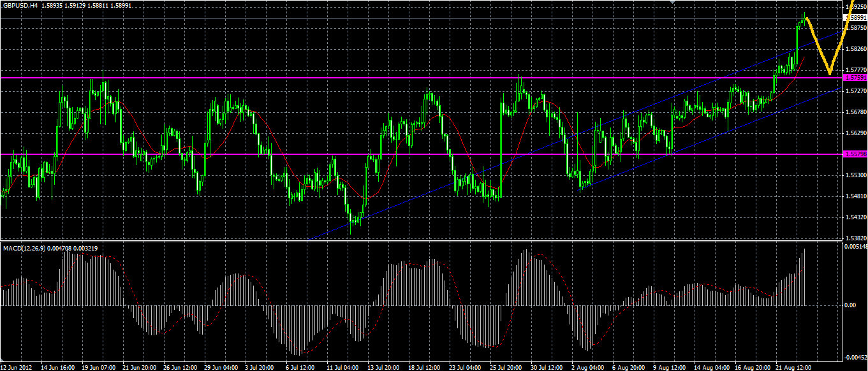Click the magenta 1.57591 price tag on axis
This screenshot has width=868, height=371.
(855, 78)
